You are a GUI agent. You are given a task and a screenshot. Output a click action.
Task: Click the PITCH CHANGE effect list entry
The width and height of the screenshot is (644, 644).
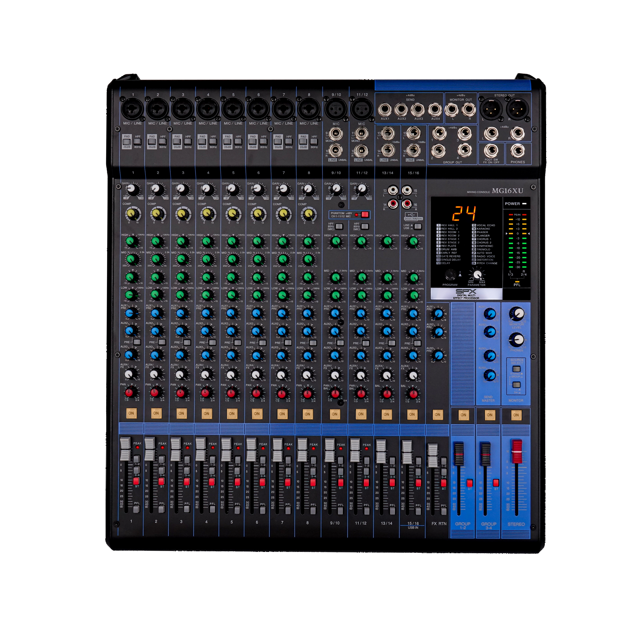(484, 263)
